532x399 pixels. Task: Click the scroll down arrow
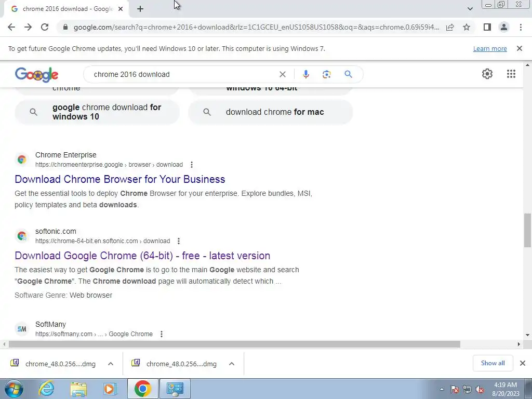527,335
